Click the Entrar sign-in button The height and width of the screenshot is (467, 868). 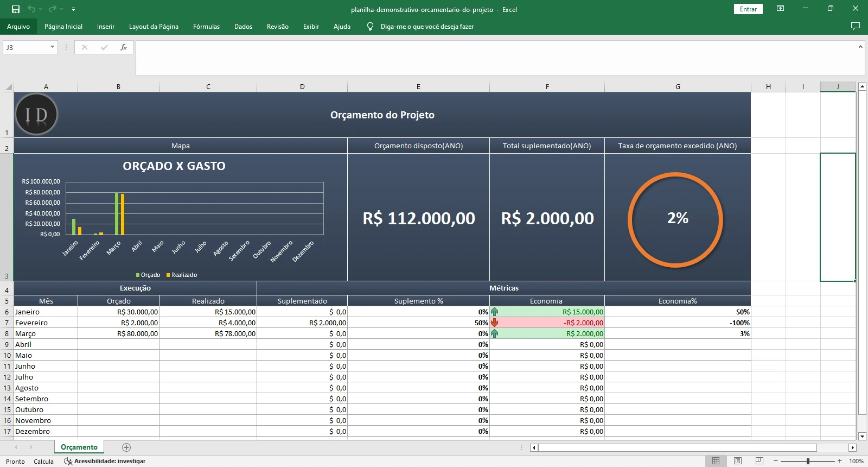[748, 9]
